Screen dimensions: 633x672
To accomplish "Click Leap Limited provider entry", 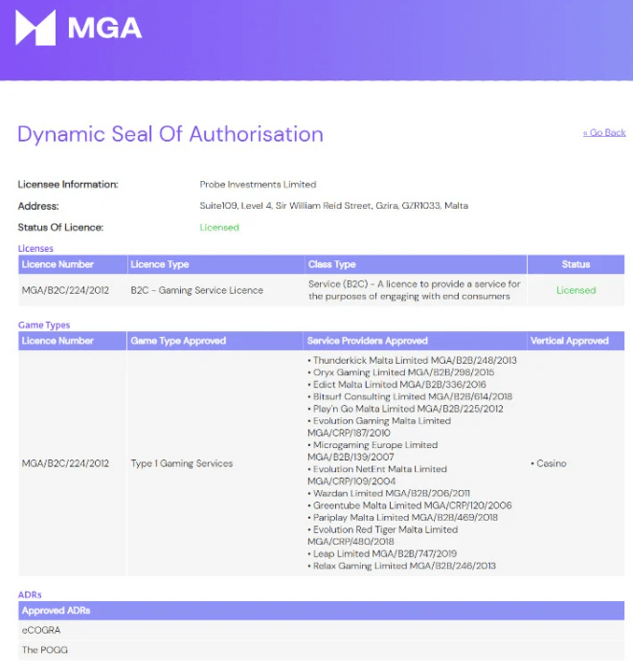I will (382, 553).
